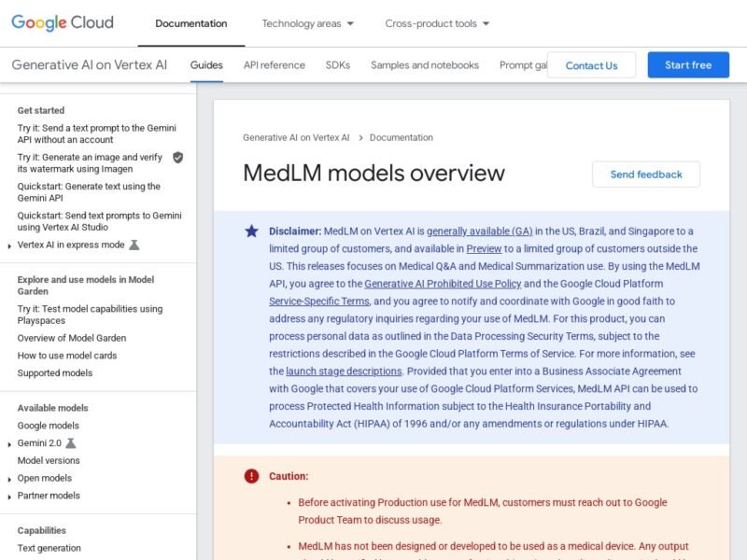Open Try it: Send a text prompt to Gemini API
The width and height of the screenshot is (747, 560).
click(97, 133)
